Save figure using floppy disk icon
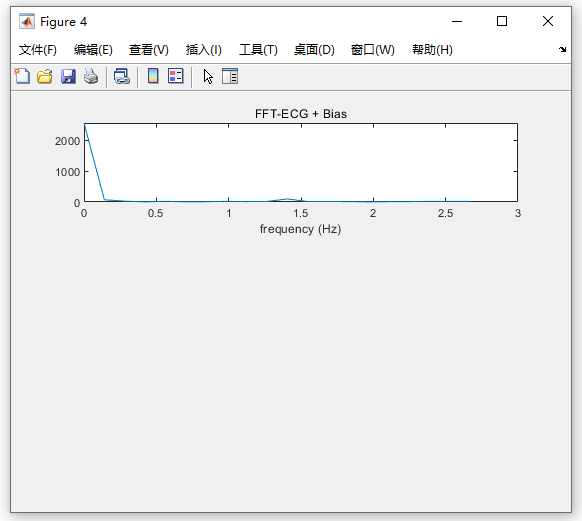 (68, 76)
